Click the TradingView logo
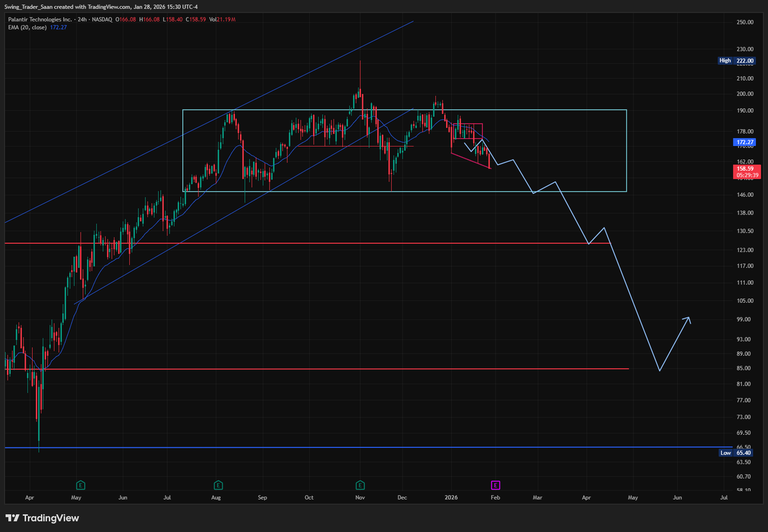The image size is (768, 532). pos(42,518)
